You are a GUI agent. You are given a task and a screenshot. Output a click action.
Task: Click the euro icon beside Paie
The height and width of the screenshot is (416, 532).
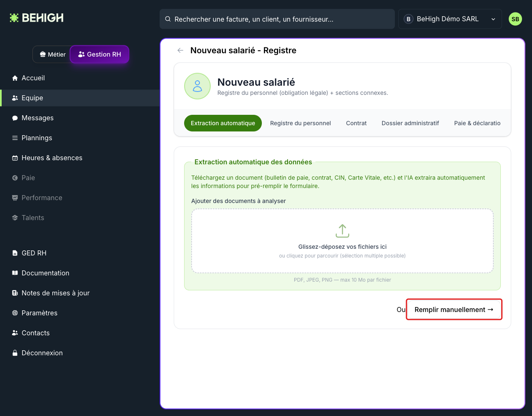click(x=15, y=178)
